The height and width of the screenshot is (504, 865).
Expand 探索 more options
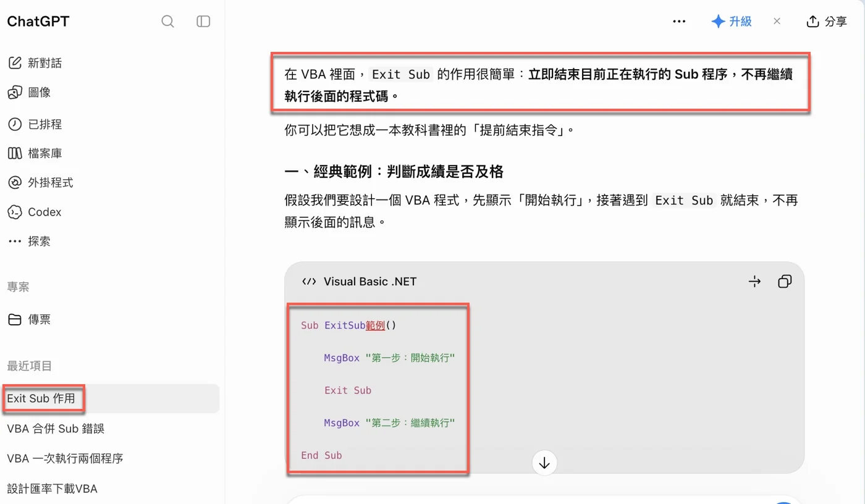click(x=29, y=241)
